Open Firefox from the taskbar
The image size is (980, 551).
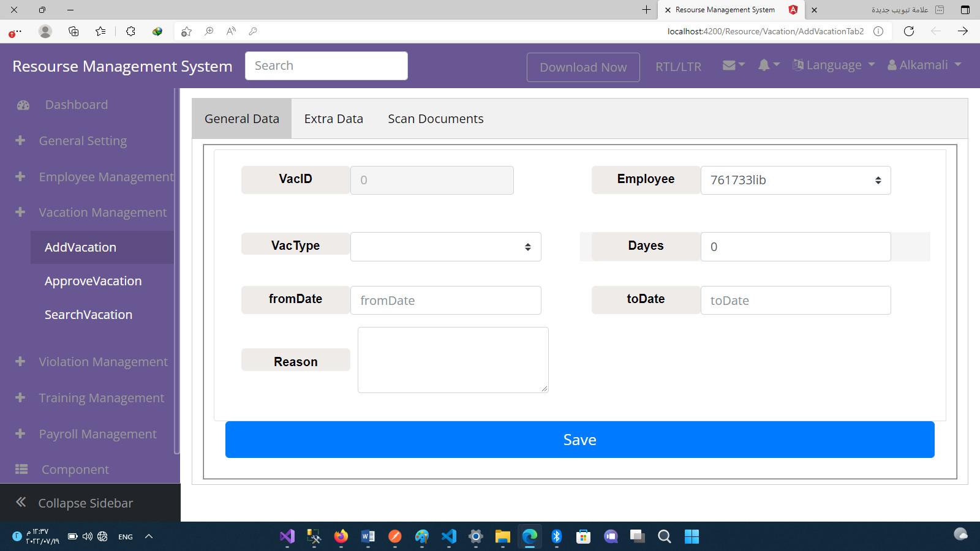(x=341, y=536)
